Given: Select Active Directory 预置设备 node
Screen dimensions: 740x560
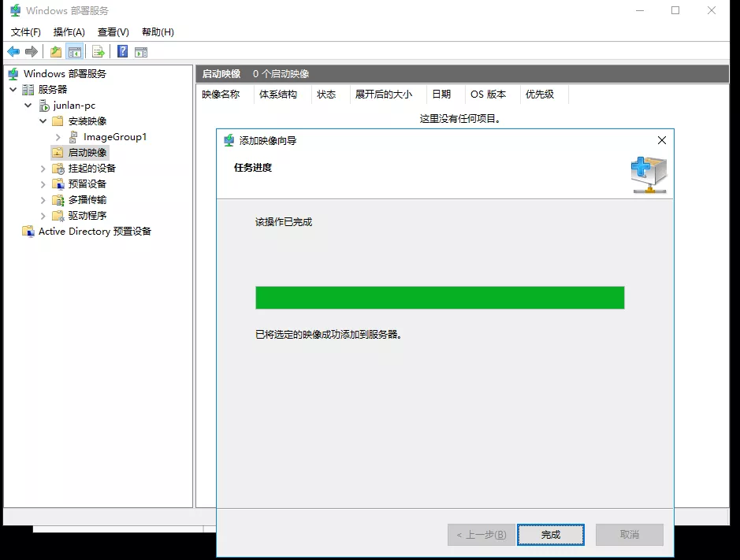Looking at the screenshot, I should point(95,232).
